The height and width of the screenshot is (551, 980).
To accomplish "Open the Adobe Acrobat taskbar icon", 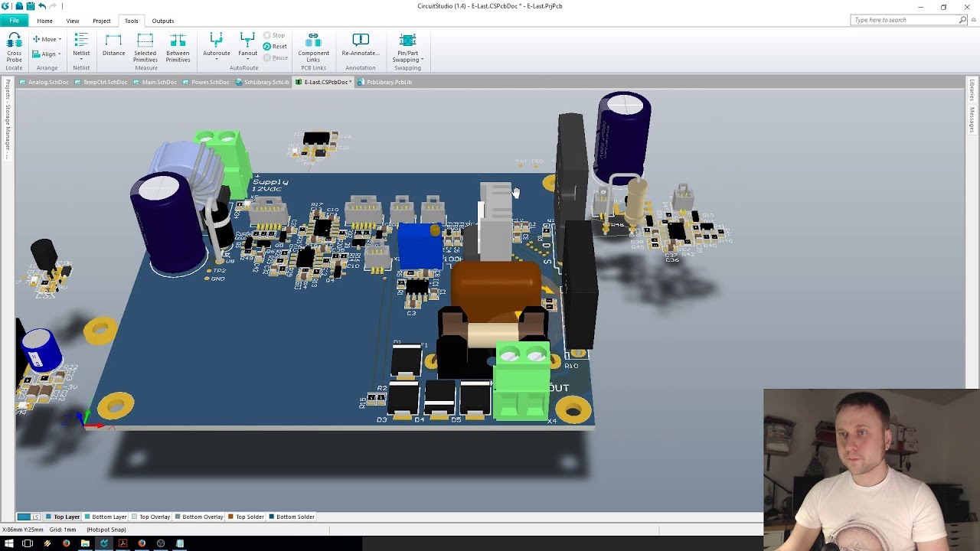I will point(122,543).
